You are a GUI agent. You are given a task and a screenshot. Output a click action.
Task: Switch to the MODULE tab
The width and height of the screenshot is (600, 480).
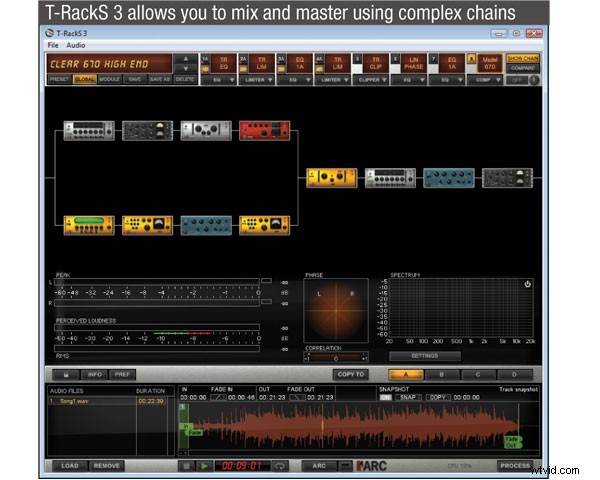[x=110, y=79]
